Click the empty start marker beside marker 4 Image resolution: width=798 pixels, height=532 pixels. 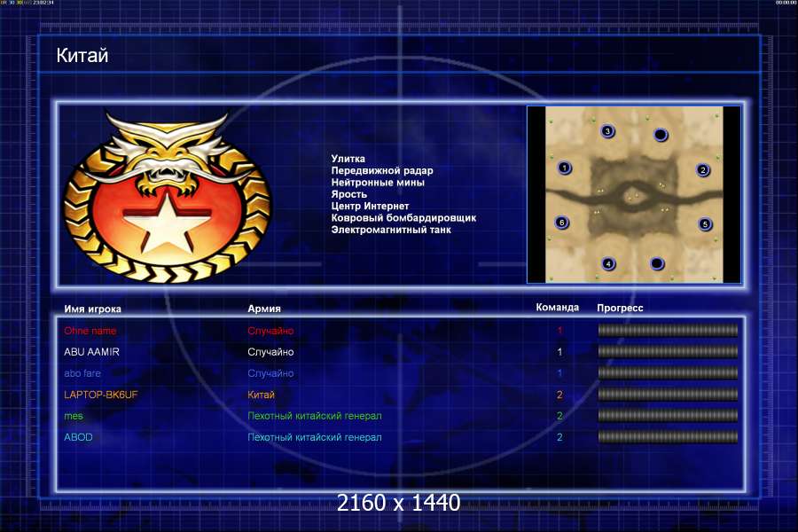[657, 263]
